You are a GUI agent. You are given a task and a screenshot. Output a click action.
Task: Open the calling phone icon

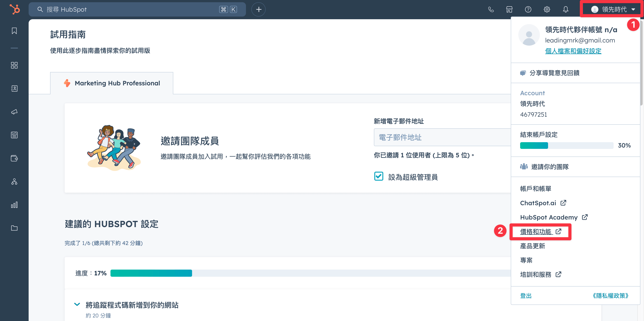tap(491, 9)
